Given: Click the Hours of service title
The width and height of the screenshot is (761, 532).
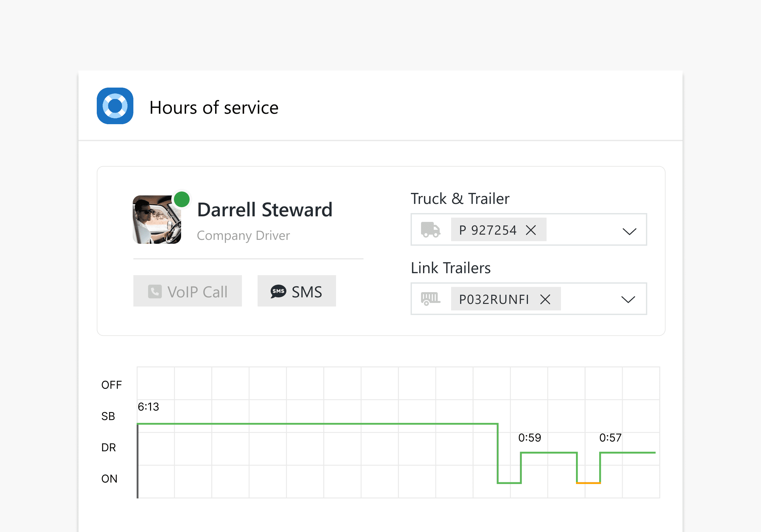Looking at the screenshot, I should tap(214, 108).
